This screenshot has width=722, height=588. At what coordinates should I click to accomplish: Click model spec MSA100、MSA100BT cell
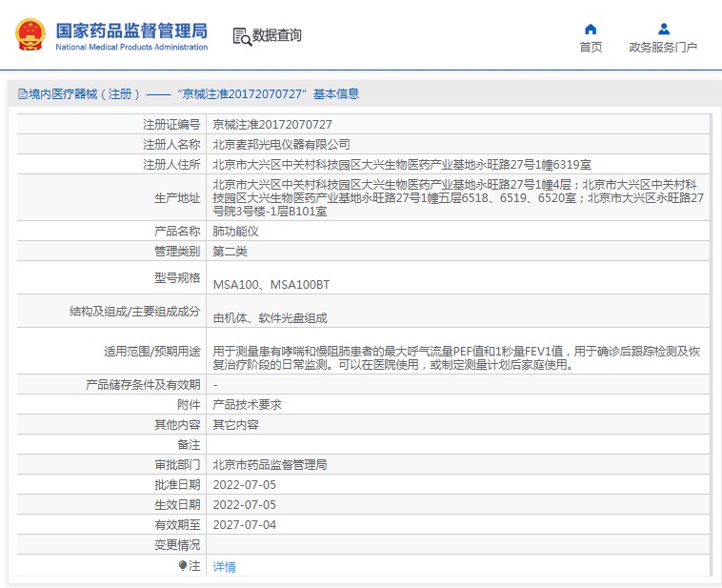coord(271,284)
